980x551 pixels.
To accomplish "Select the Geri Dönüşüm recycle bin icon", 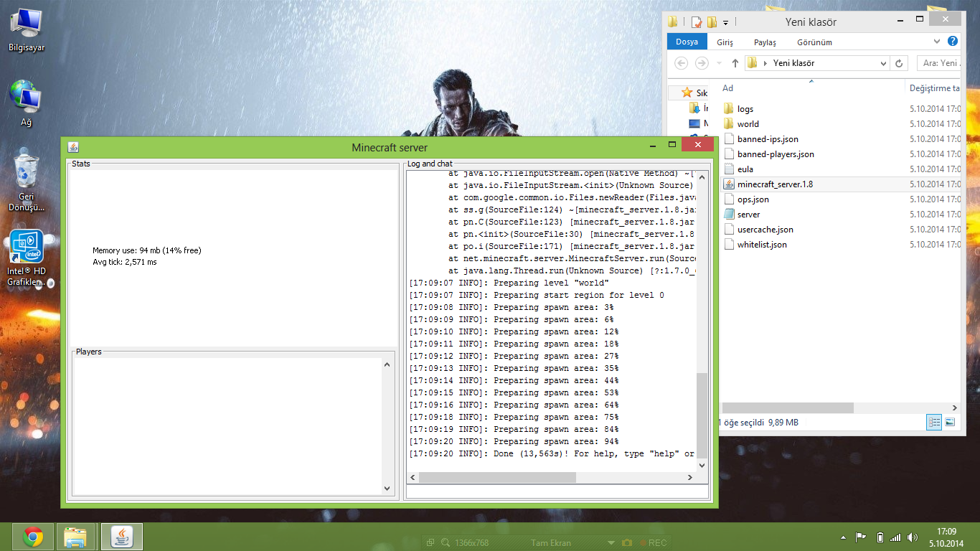I will coord(27,180).
